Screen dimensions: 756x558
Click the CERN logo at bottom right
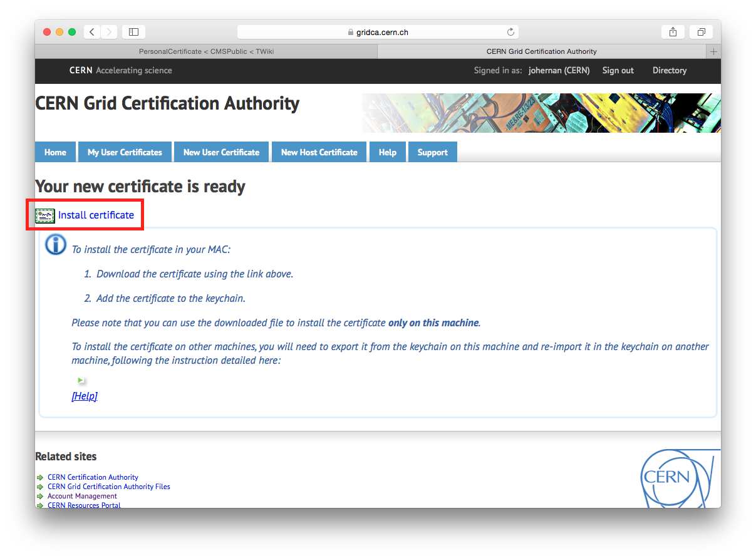pyautogui.click(x=680, y=478)
